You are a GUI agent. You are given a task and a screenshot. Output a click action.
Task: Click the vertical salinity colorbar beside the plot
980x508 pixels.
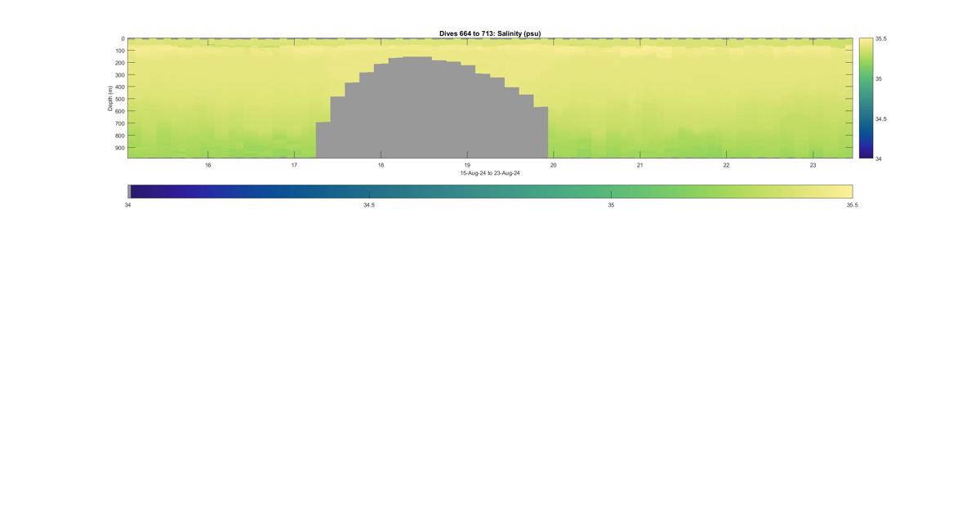866,98
